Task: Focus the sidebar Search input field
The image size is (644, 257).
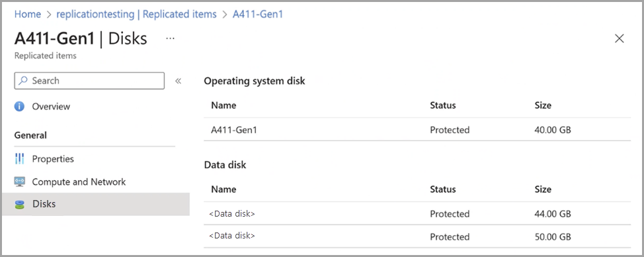Action: tap(89, 81)
